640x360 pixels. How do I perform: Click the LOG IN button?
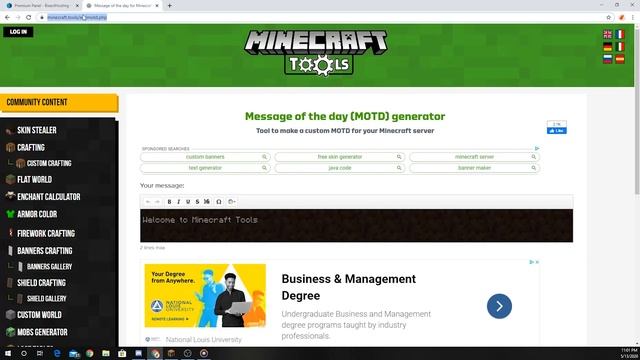click(x=18, y=32)
